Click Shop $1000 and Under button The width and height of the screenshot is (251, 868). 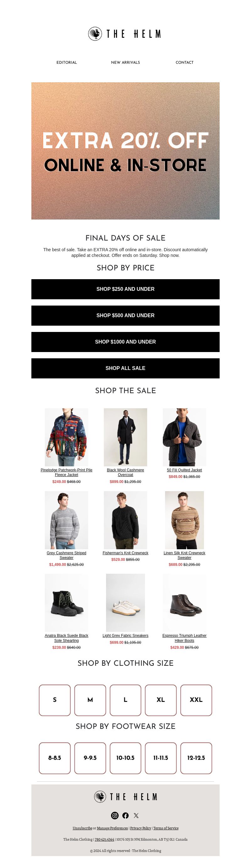(x=125, y=342)
